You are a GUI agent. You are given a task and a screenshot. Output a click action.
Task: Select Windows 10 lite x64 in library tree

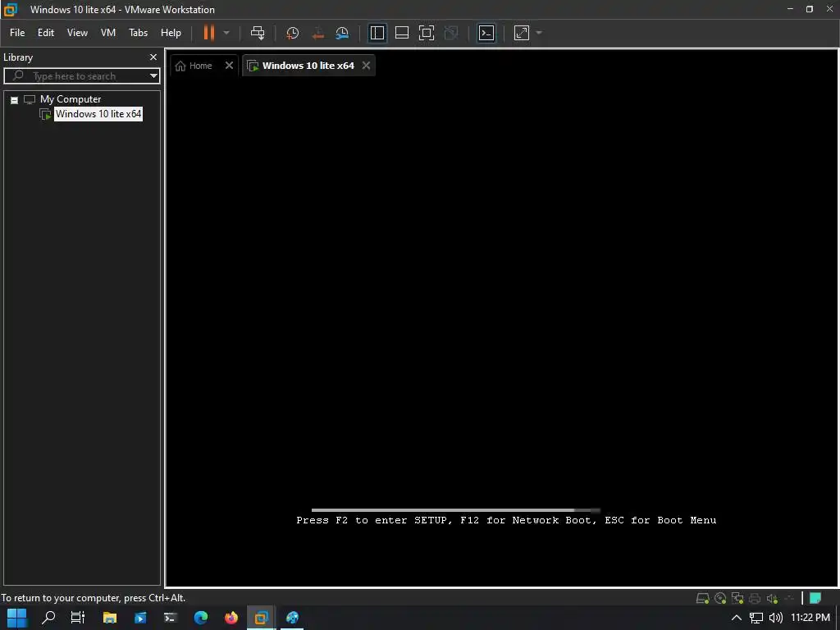[x=98, y=113]
